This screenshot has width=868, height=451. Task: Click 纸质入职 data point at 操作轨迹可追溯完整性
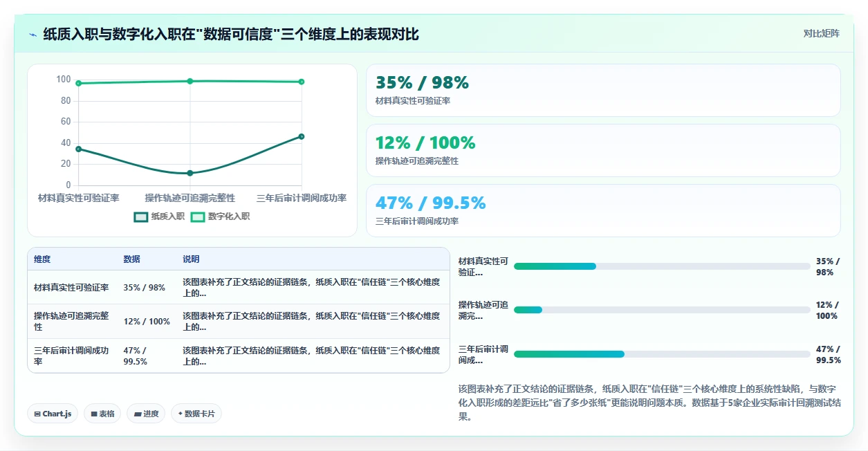point(190,173)
